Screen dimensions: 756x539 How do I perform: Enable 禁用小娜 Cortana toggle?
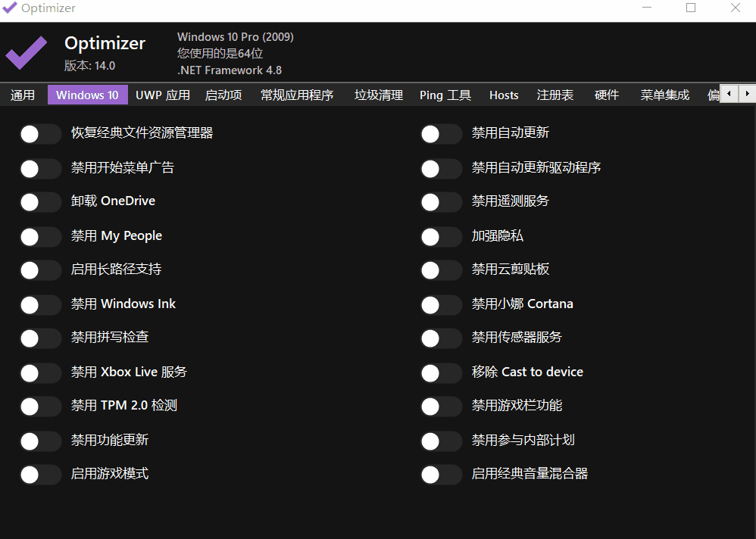tap(441, 304)
